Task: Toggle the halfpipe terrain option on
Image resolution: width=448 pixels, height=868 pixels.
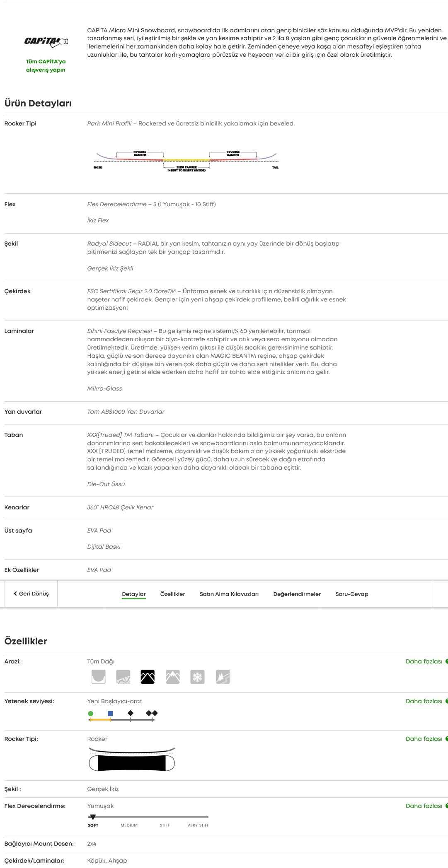Action: click(98, 676)
